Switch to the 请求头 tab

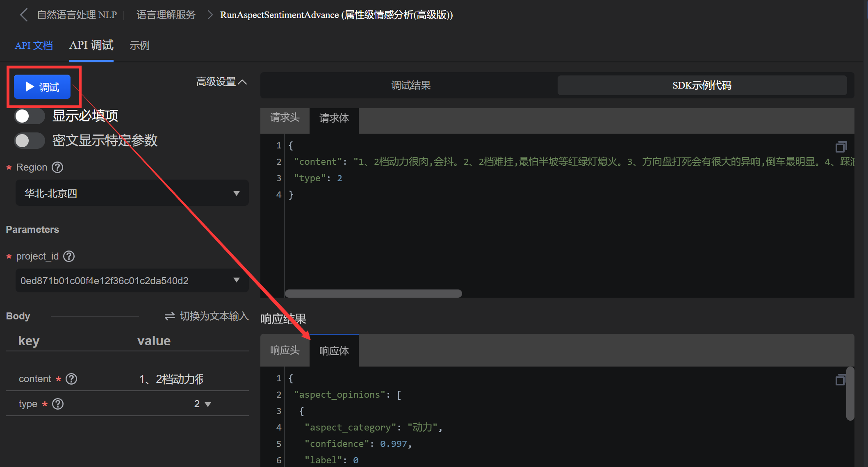point(285,118)
